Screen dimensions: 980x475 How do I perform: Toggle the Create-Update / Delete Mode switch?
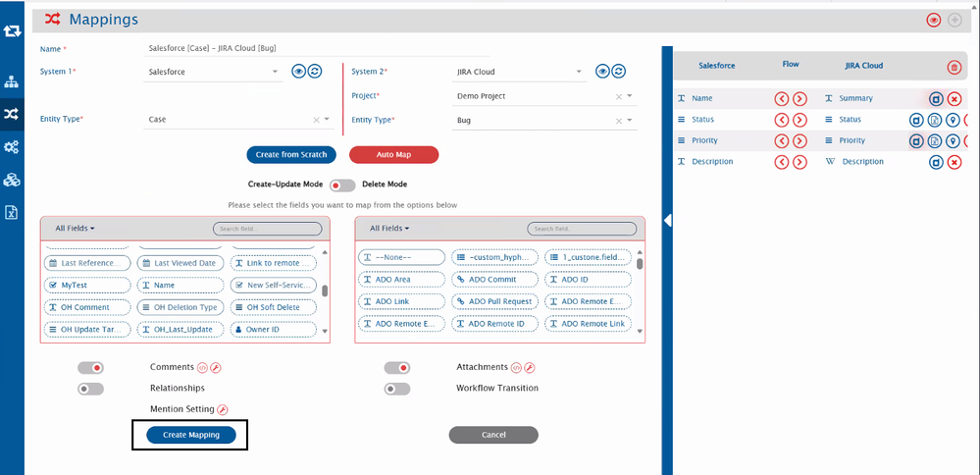342,185
